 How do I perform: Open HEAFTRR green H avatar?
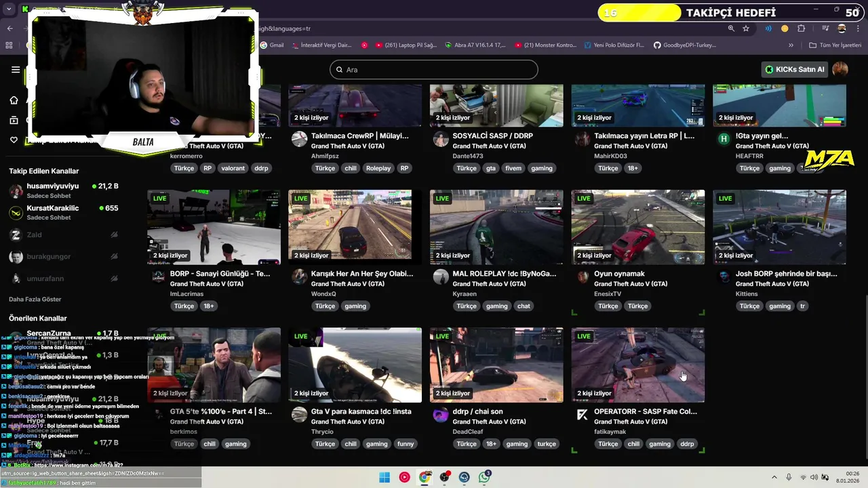pos(724,139)
